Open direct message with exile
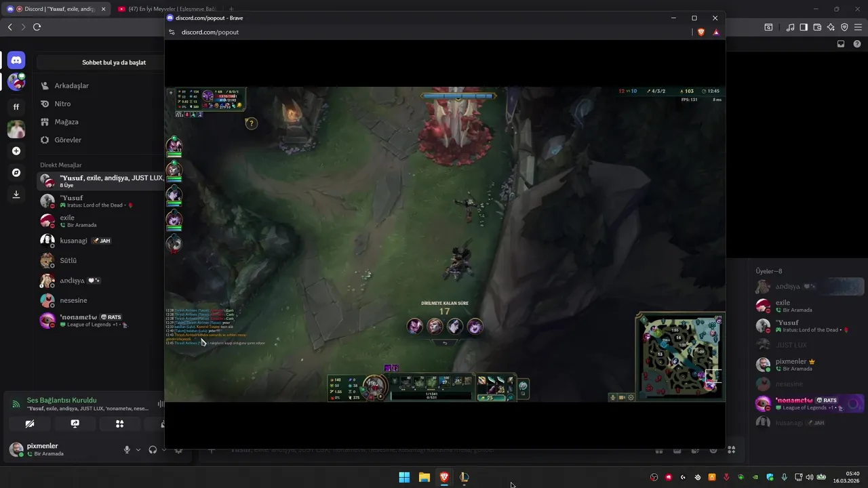 tap(100, 221)
